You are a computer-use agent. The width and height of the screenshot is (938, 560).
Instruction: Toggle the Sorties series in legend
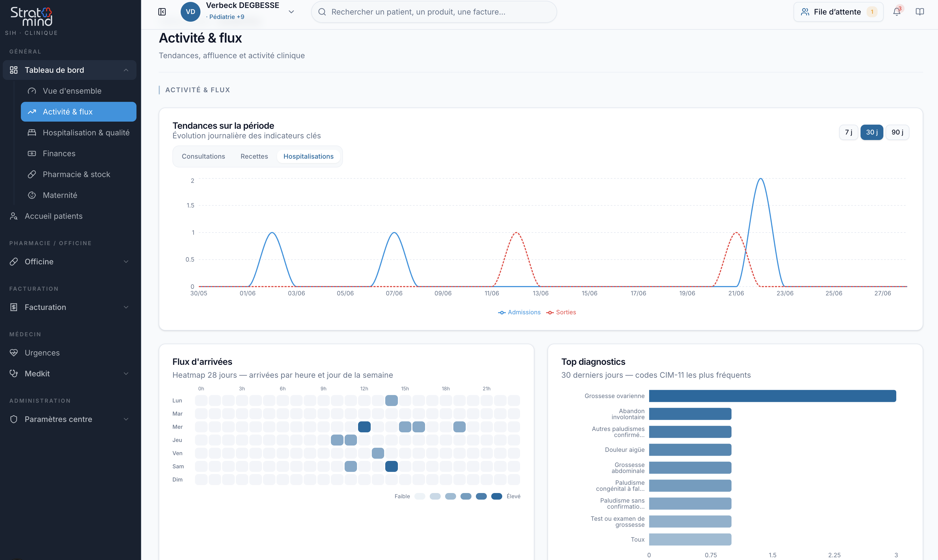coord(561,312)
